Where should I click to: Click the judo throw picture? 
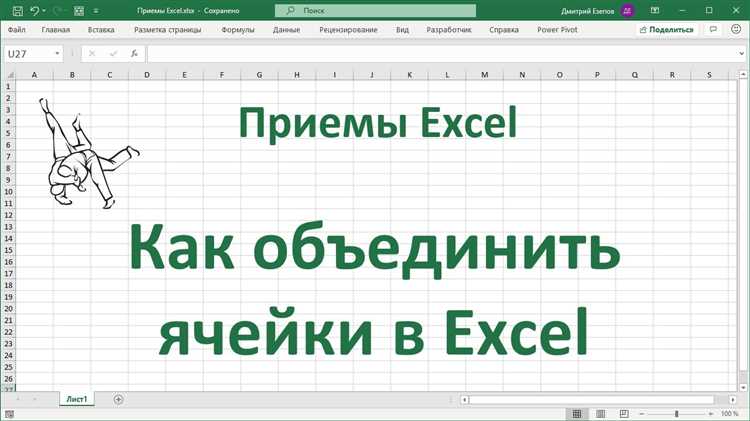point(89,153)
